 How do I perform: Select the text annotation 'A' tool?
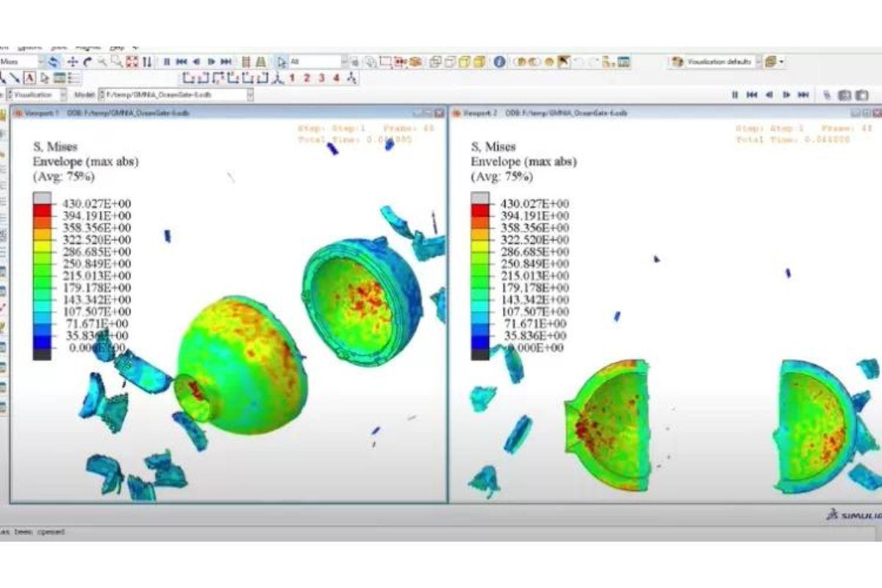click(30, 78)
